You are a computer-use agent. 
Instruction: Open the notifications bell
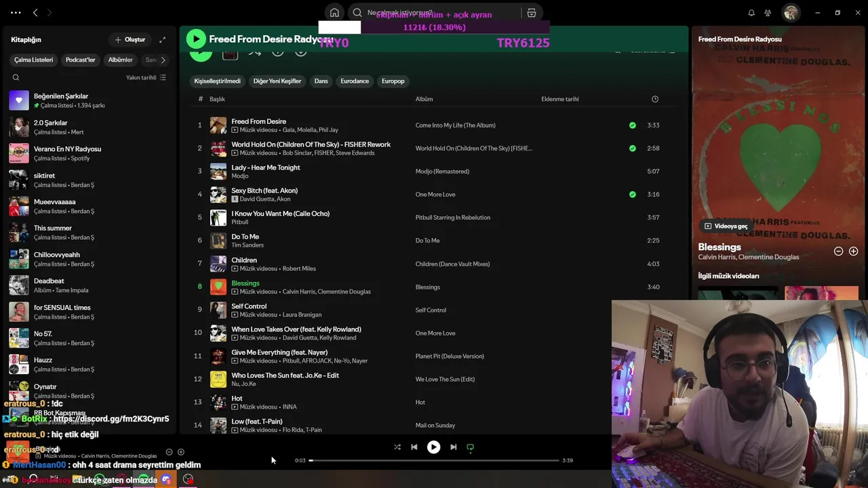point(751,13)
